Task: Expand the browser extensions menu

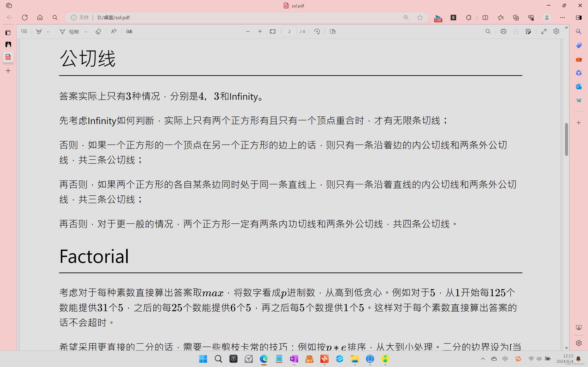Action: [x=469, y=17]
